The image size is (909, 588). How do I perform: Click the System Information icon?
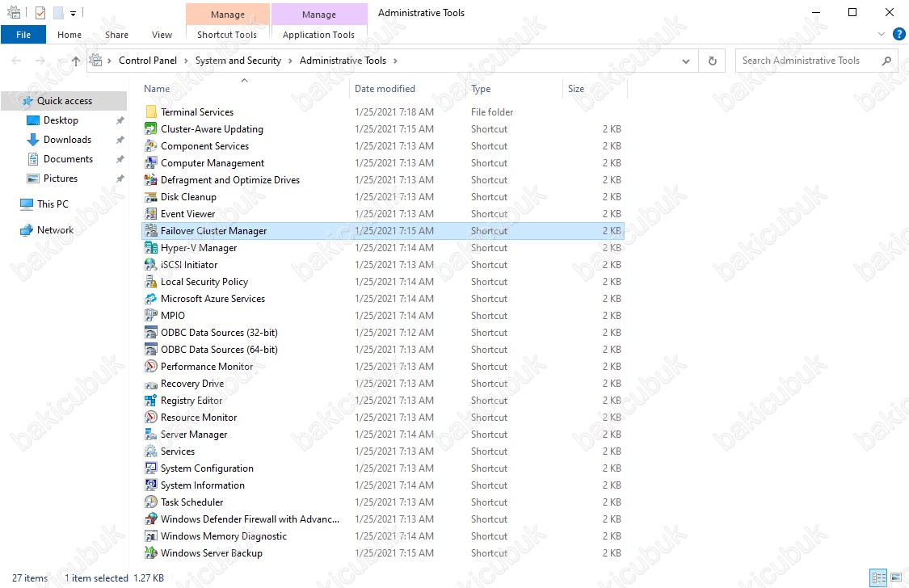click(x=151, y=485)
